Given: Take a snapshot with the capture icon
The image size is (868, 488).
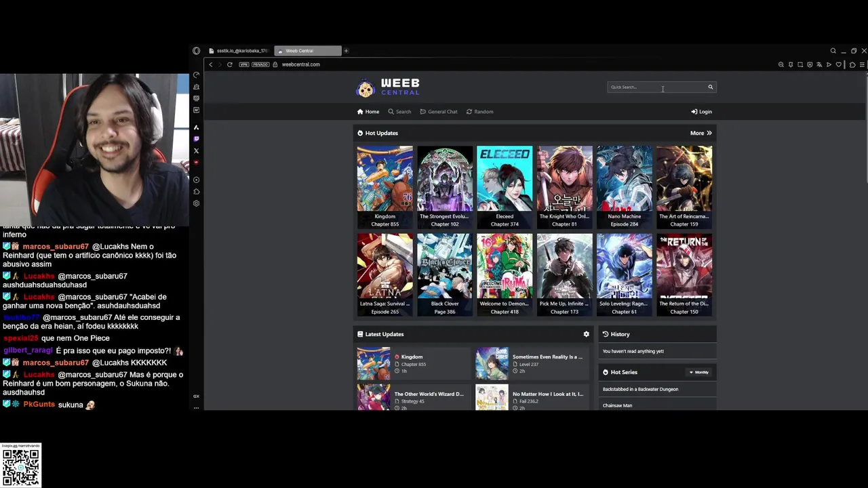Looking at the screenshot, I should tap(800, 64).
